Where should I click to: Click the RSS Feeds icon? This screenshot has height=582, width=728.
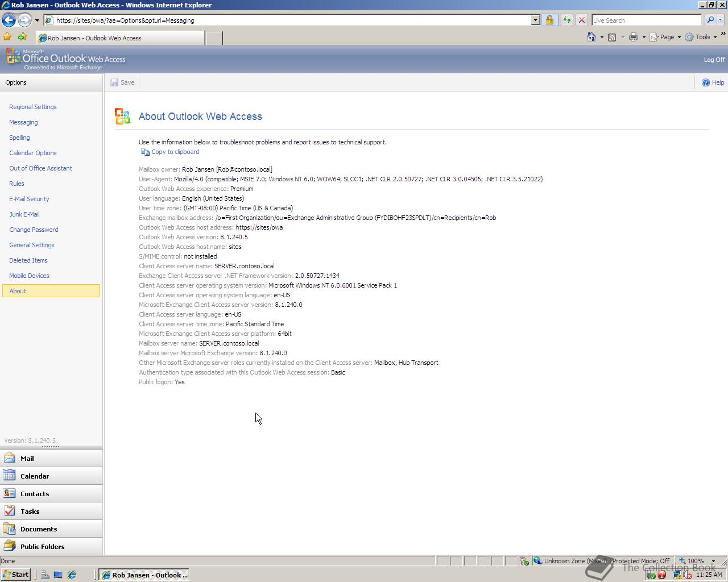(612, 38)
